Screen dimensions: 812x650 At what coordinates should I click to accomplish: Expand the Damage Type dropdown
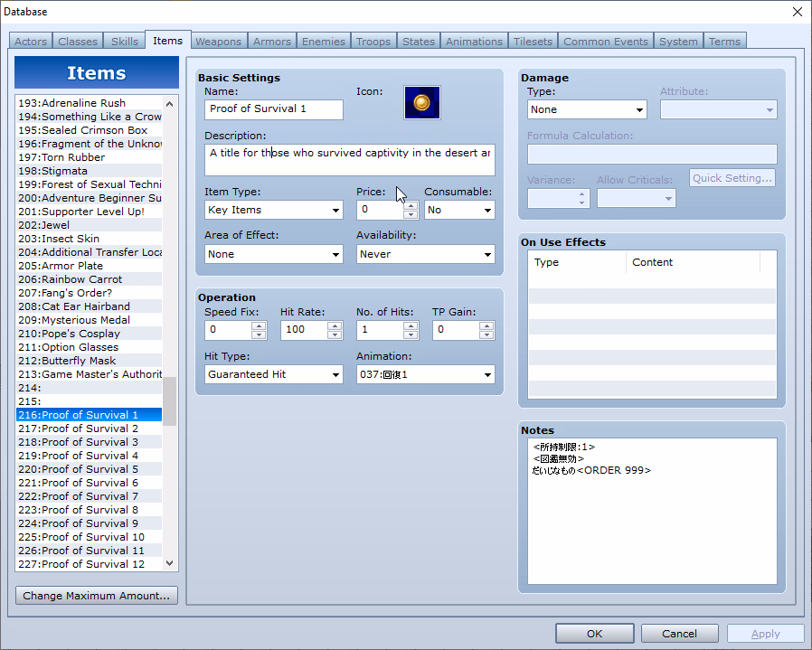587,109
